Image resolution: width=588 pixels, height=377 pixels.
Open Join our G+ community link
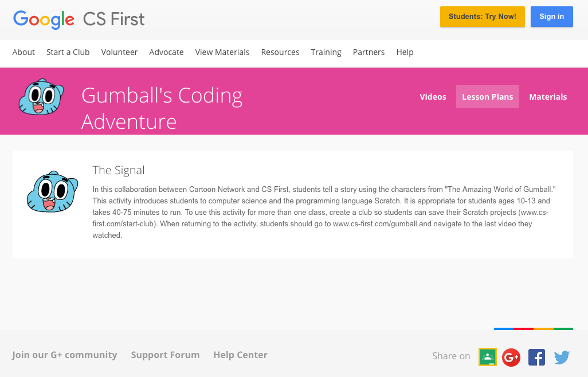click(65, 355)
